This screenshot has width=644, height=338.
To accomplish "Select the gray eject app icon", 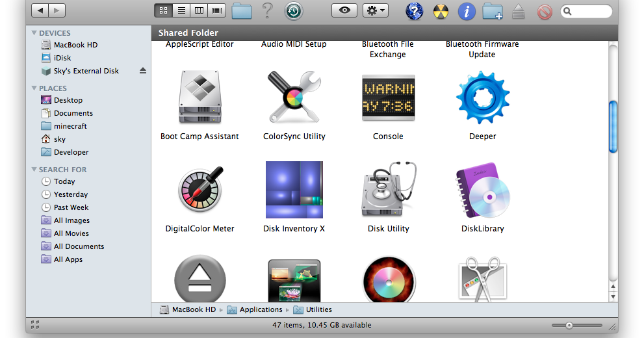I will (200, 279).
